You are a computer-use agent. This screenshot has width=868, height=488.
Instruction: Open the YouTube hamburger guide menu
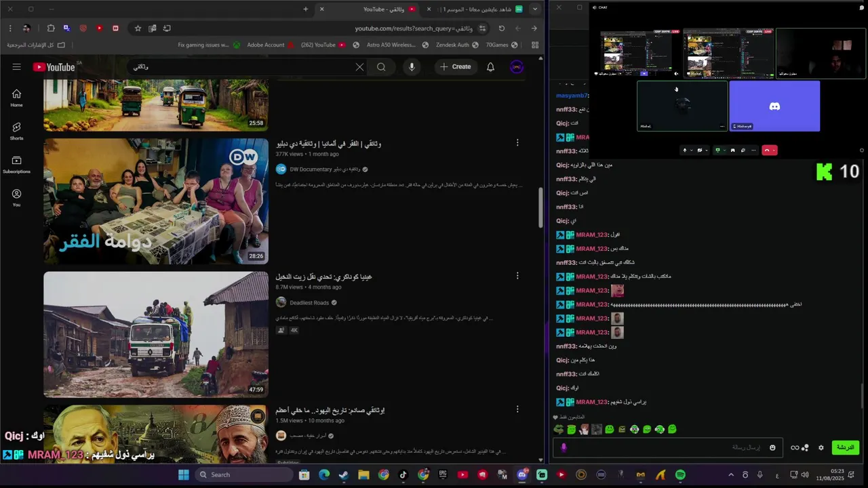(x=16, y=66)
